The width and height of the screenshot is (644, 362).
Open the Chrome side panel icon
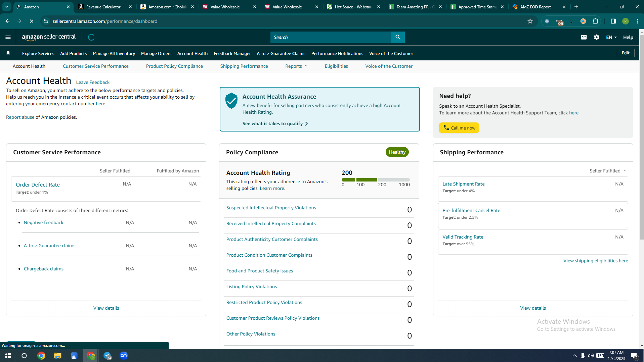613,21
